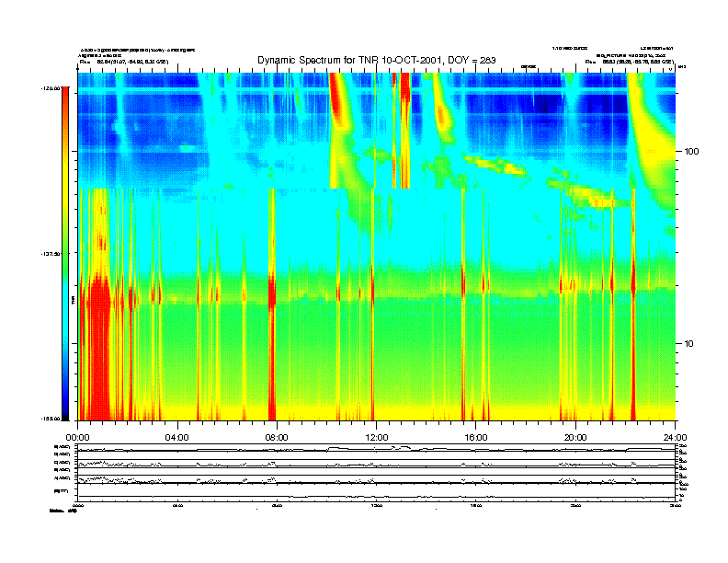The height and width of the screenshot is (563, 728).
Task: Click the -120.00 colorbar maximum label
Action: (x=51, y=87)
